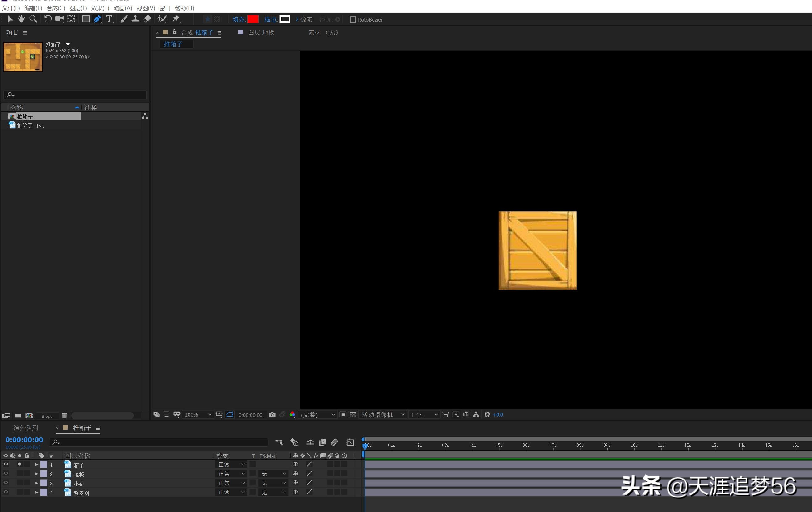Open the 活动摄像机 camera dropdown
This screenshot has width=812, height=512.
382,414
